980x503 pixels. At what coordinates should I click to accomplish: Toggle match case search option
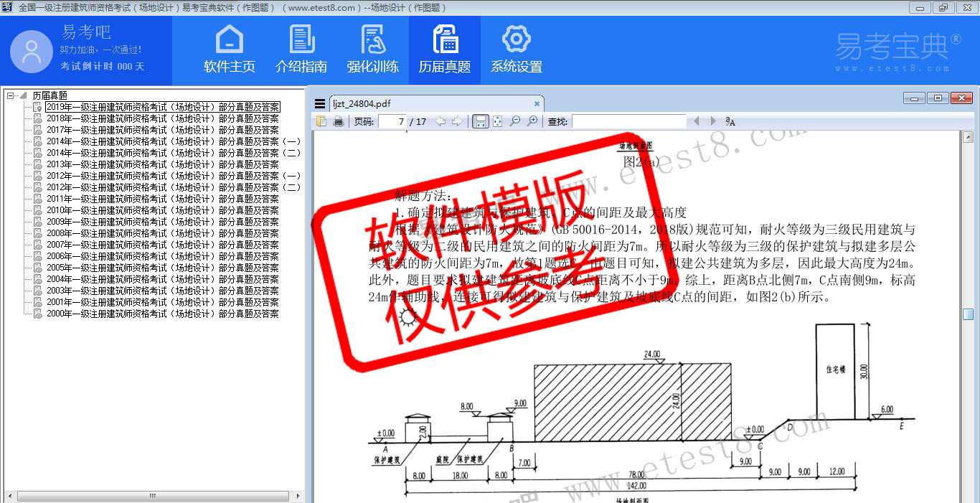tap(730, 122)
